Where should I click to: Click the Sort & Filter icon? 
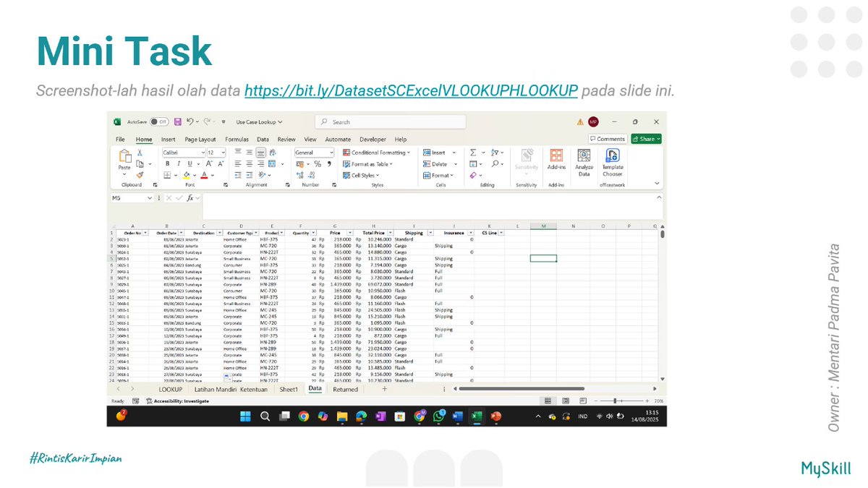(495, 153)
